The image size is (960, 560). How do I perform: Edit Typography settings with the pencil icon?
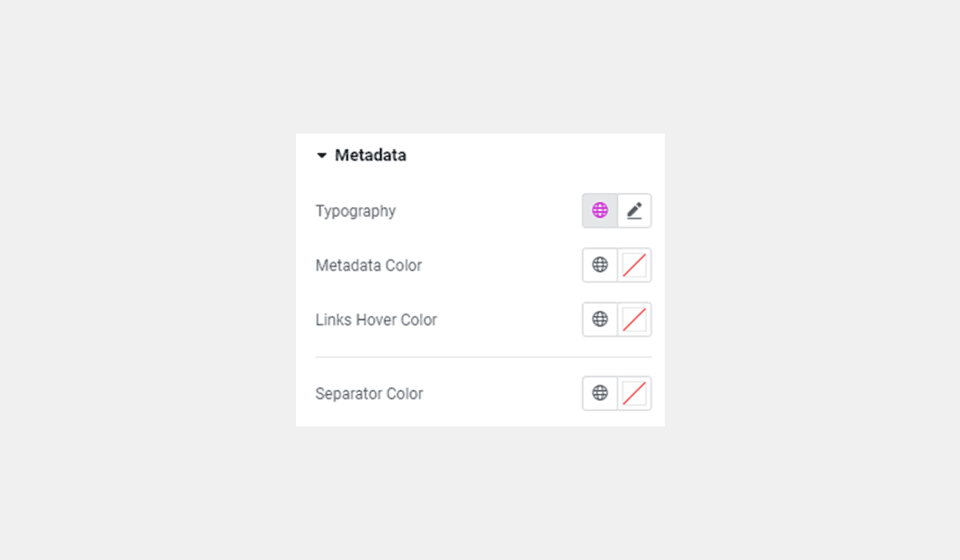[634, 210]
